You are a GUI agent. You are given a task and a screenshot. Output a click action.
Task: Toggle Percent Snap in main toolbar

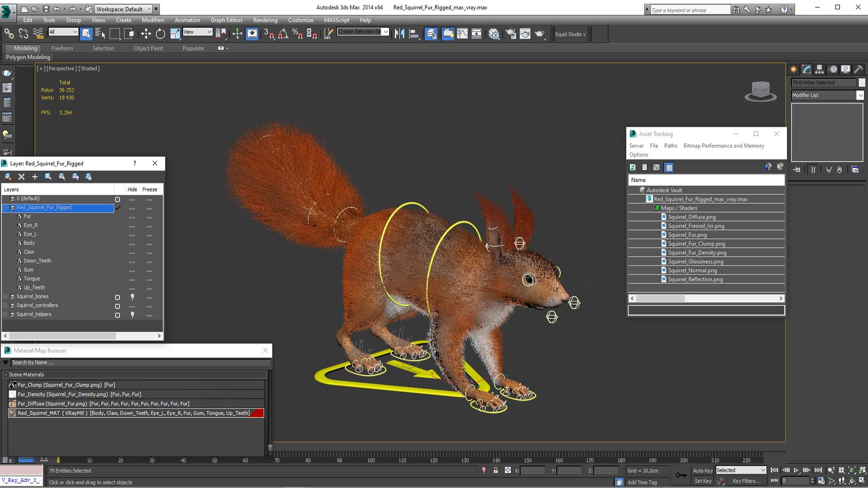pyautogui.click(x=297, y=33)
